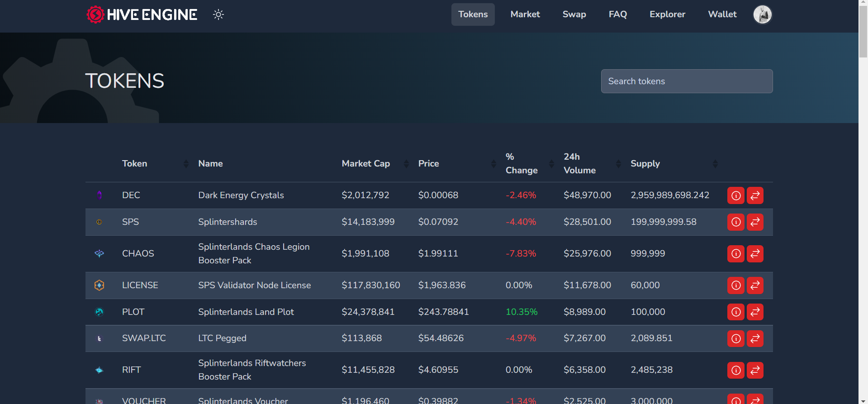Viewport: 868px width, 404px height.
Task: Click the SPS token logo icon
Action: tap(99, 222)
